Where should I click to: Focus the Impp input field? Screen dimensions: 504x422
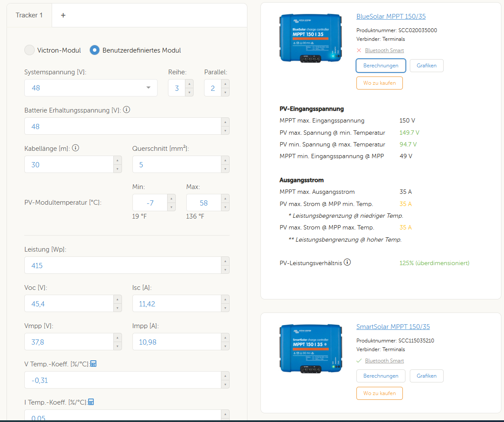177,342
